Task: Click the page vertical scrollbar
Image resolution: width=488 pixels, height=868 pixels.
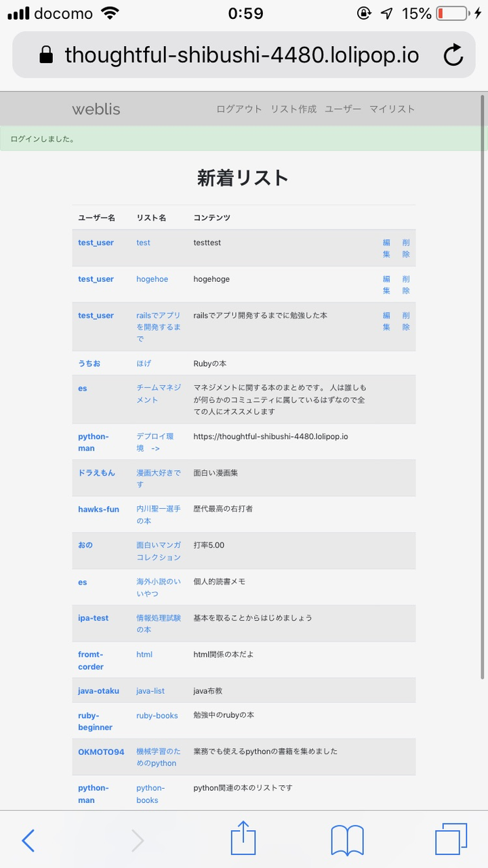Action: (x=483, y=387)
